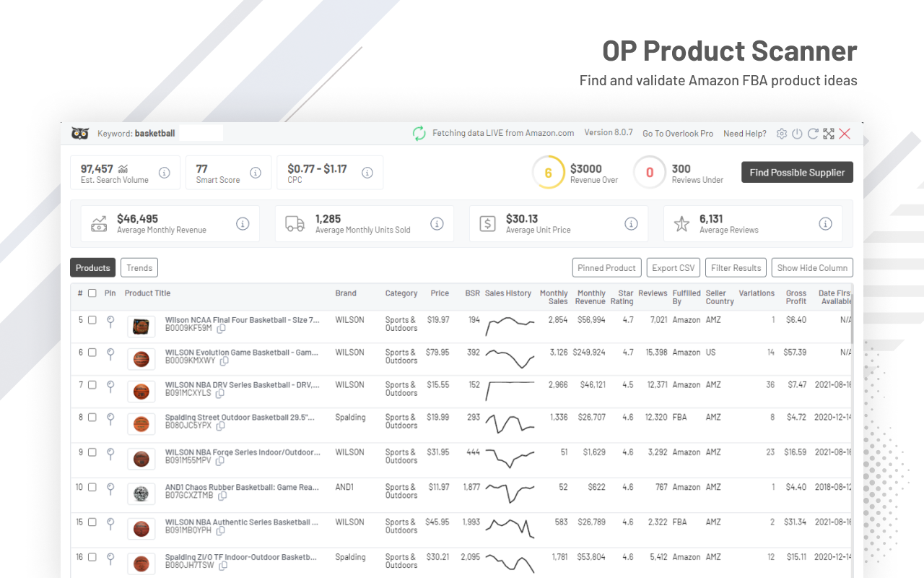Toggle the pin for Spalding Street Outdoor Basketball

(110, 417)
